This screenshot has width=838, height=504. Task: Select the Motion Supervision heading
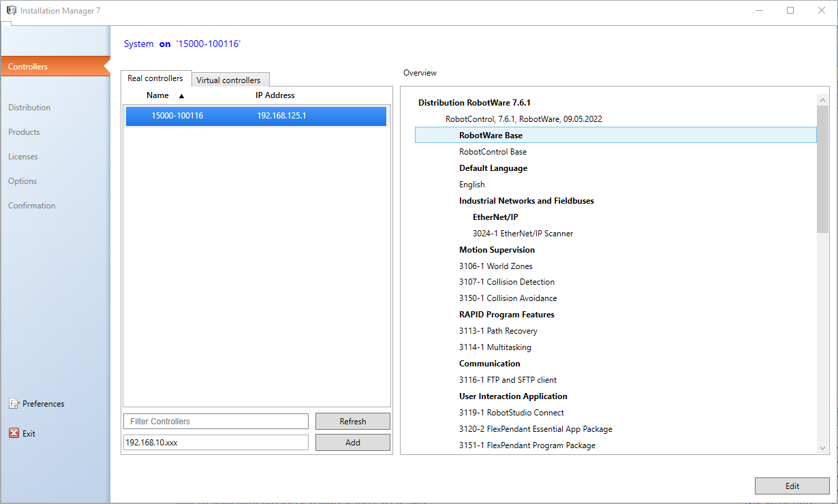497,250
